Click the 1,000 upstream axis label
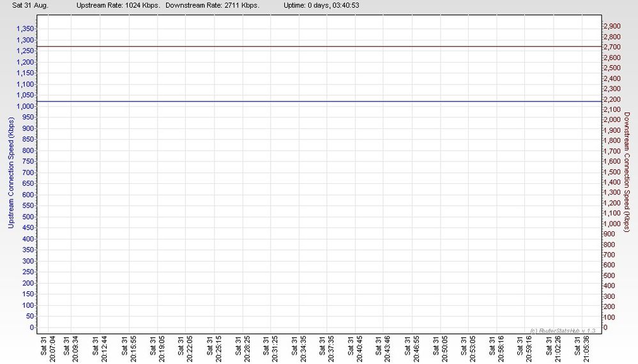The image size is (638, 364). click(x=26, y=106)
